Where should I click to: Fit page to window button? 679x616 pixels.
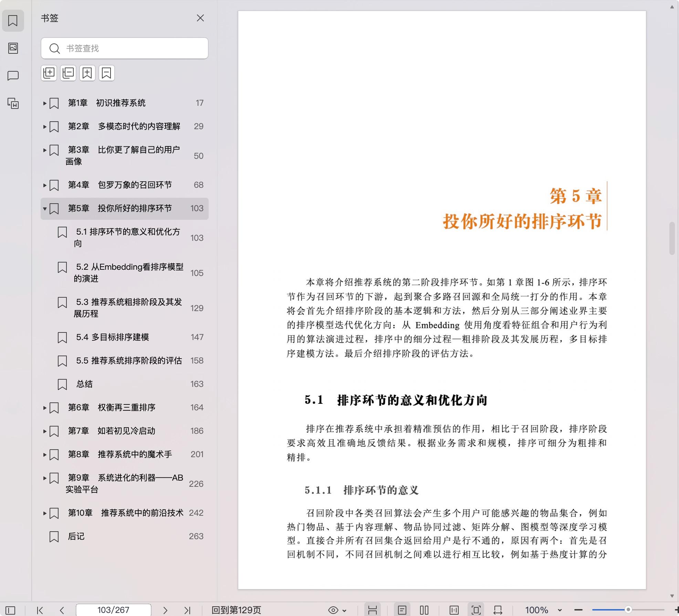pyautogui.click(x=476, y=610)
